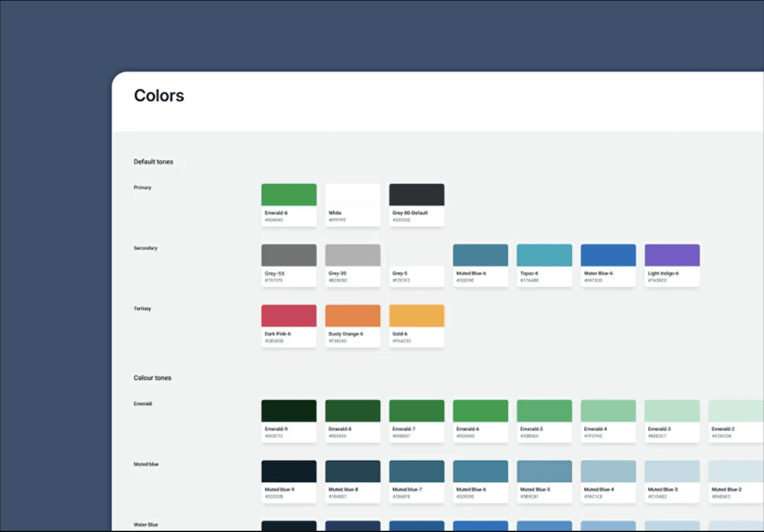Click the Muted blue-7 swatch
Viewport: 764px width, 532px height.
pos(416,482)
